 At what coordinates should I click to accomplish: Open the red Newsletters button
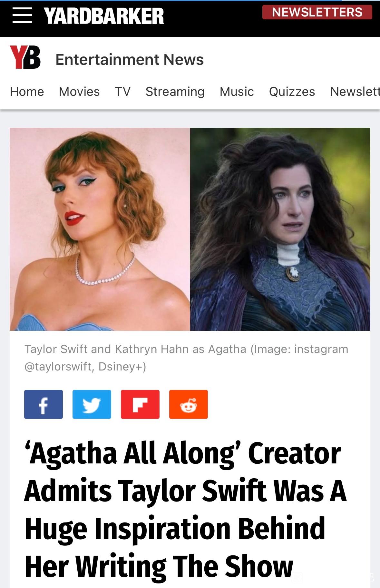pyautogui.click(x=317, y=12)
